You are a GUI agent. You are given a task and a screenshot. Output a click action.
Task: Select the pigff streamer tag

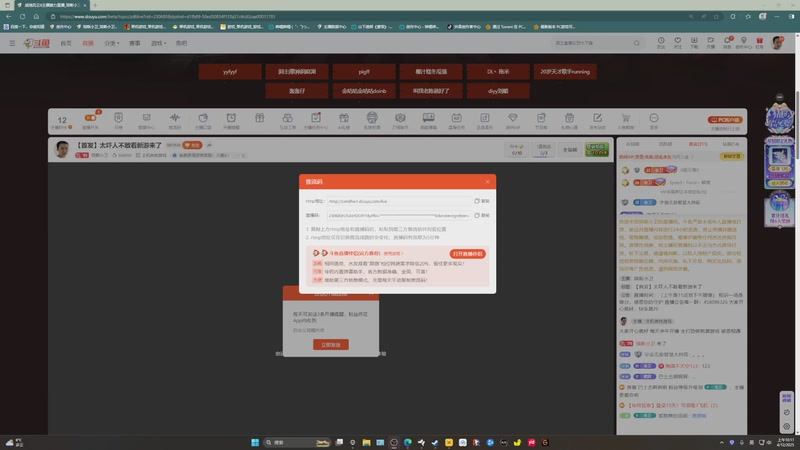point(364,72)
